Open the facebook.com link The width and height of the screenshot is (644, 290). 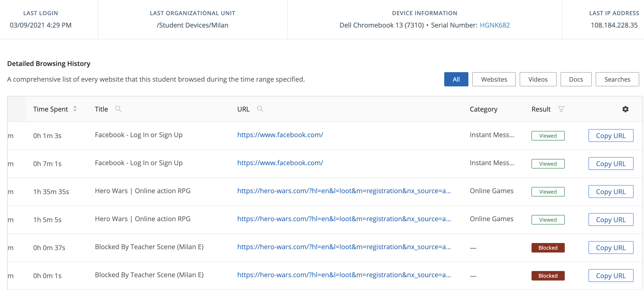point(280,135)
